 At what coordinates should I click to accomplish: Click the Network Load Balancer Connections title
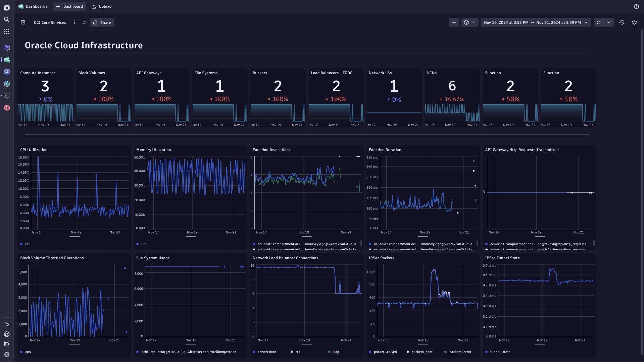pos(285,258)
